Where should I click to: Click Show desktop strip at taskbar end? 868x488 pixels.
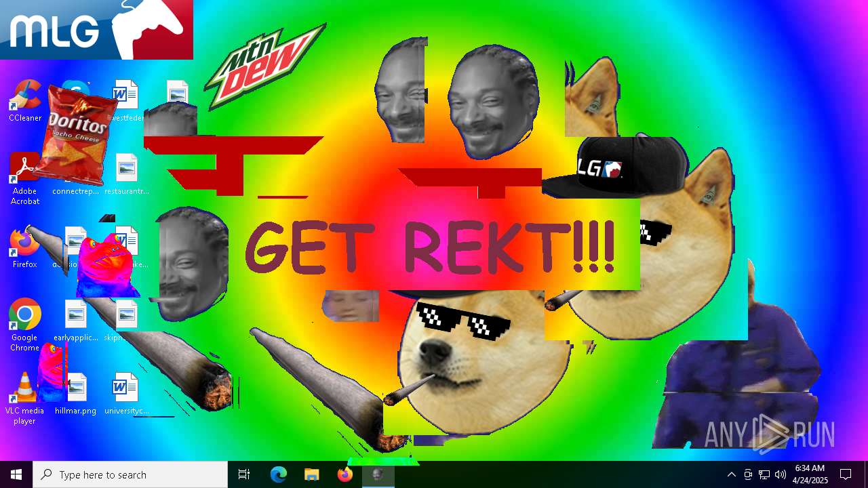coord(866,474)
